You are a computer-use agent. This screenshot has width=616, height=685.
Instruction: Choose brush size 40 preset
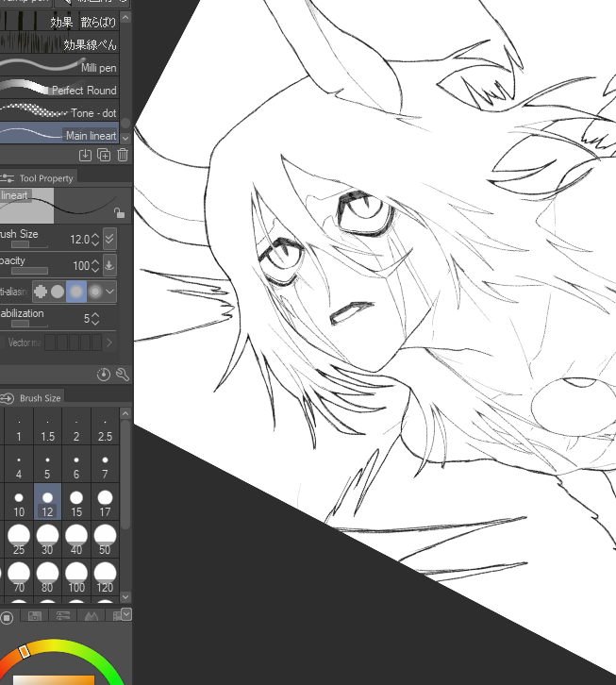[x=76, y=541]
